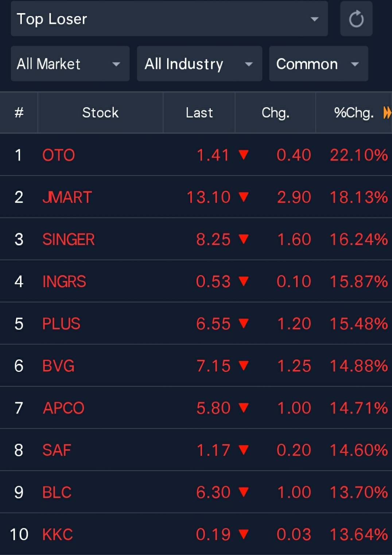The width and height of the screenshot is (392, 555).
Task: Sort by the Chg. column header
Action: coord(275,113)
